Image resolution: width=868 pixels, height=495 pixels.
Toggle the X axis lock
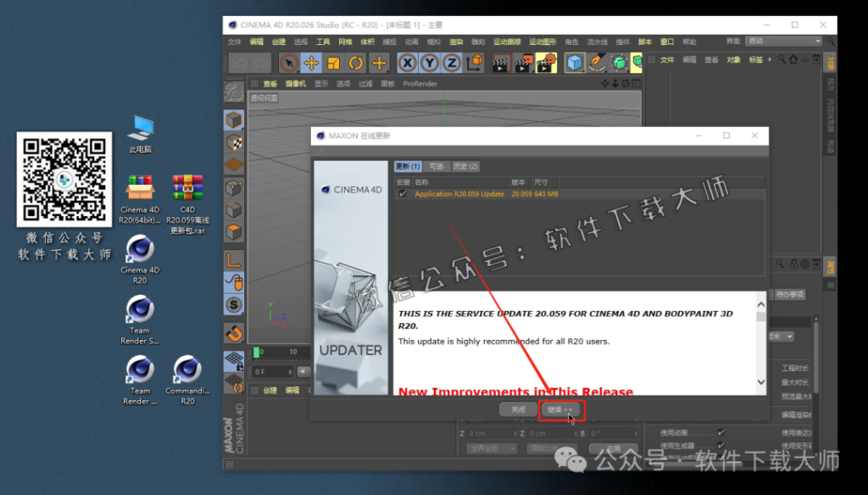coord(408,63)
